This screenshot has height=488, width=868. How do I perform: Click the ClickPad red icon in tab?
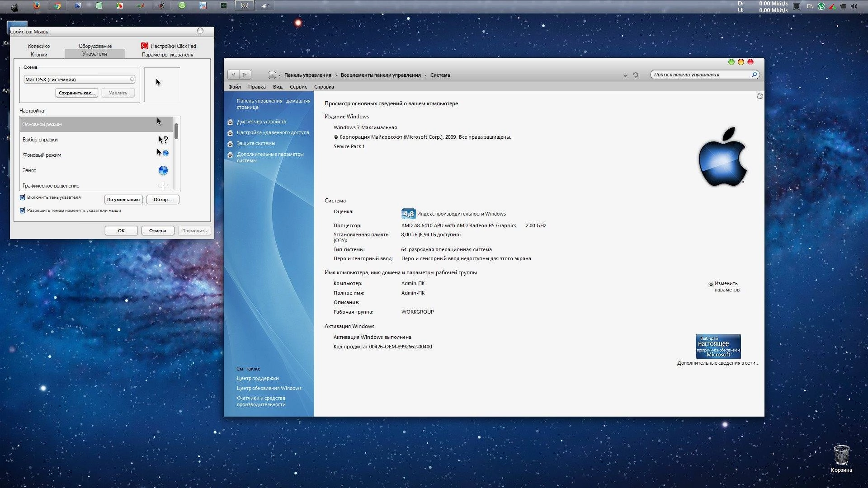click(145, 46)
